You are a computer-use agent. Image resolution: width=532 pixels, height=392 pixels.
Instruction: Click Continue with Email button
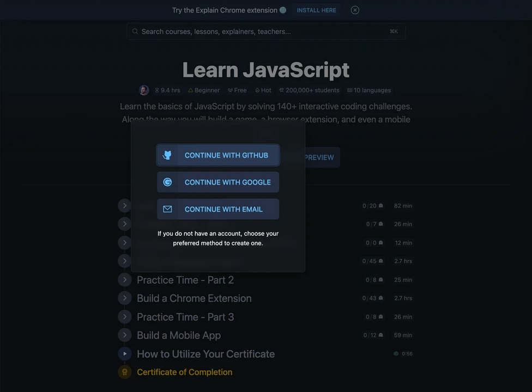[x=218, y=209]
